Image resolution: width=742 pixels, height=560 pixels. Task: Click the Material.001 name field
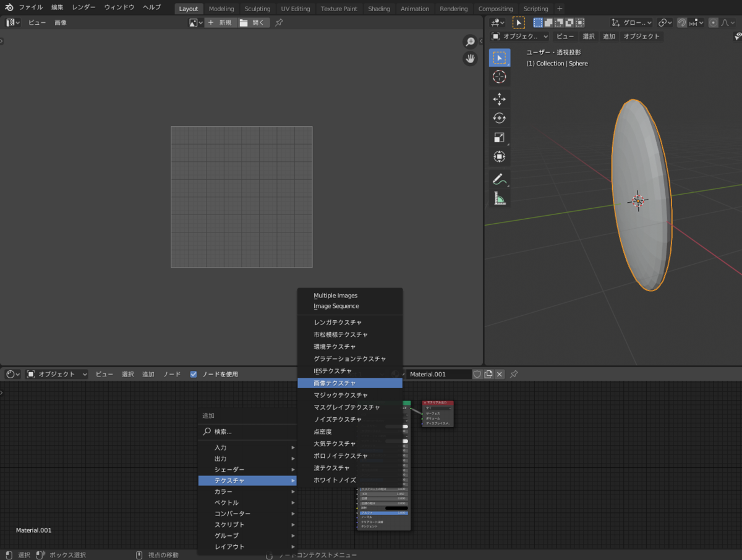[438, 374]
